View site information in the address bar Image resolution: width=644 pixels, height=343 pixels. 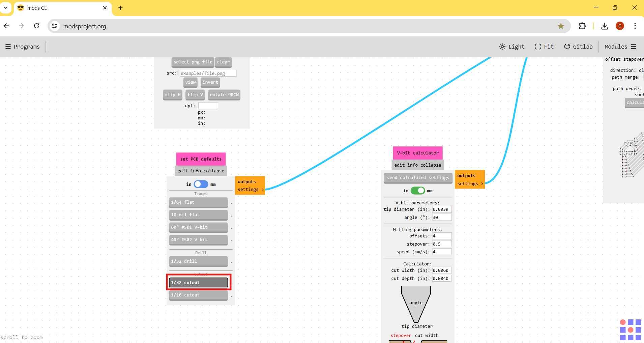pyautogui.click(x=55, y=26)
